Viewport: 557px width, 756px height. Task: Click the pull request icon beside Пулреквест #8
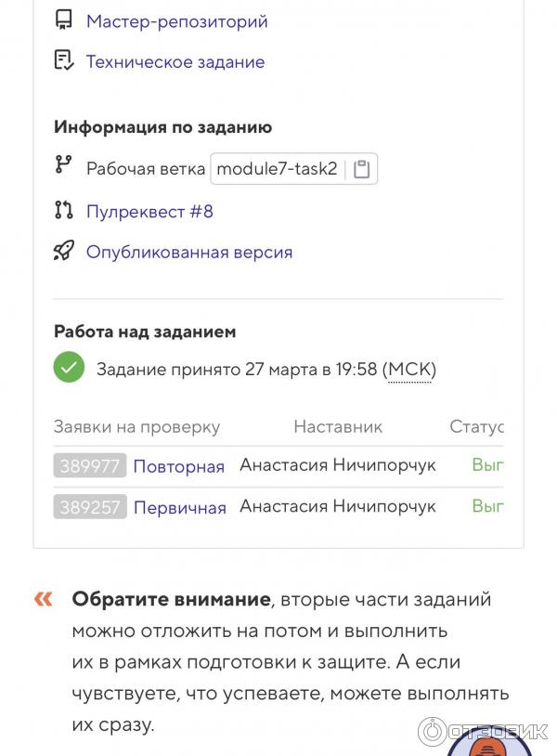click(x=62, y=210)
